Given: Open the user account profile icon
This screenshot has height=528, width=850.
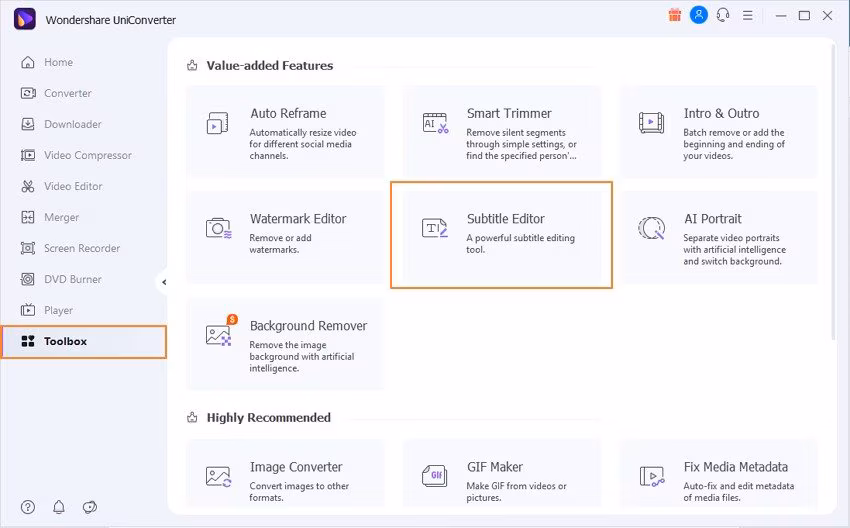Looking at the screenshot, I should point(699,15).
